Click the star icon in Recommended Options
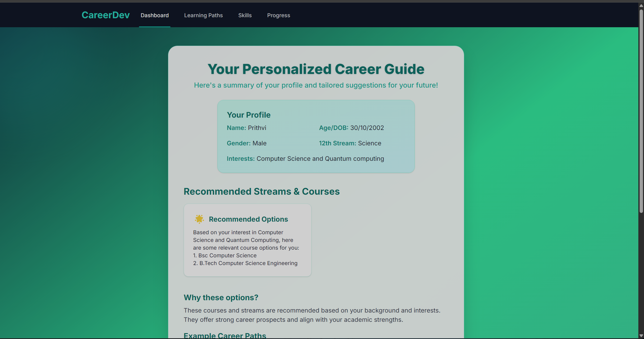The image size is (644, 339). click(199, 219)
